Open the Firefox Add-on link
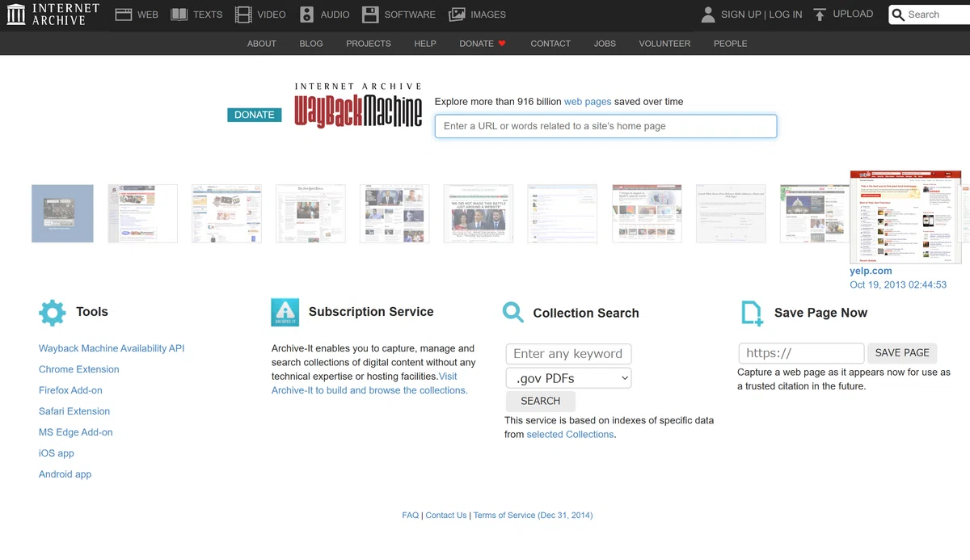The image size is (970, 560). tap(70, 390)
